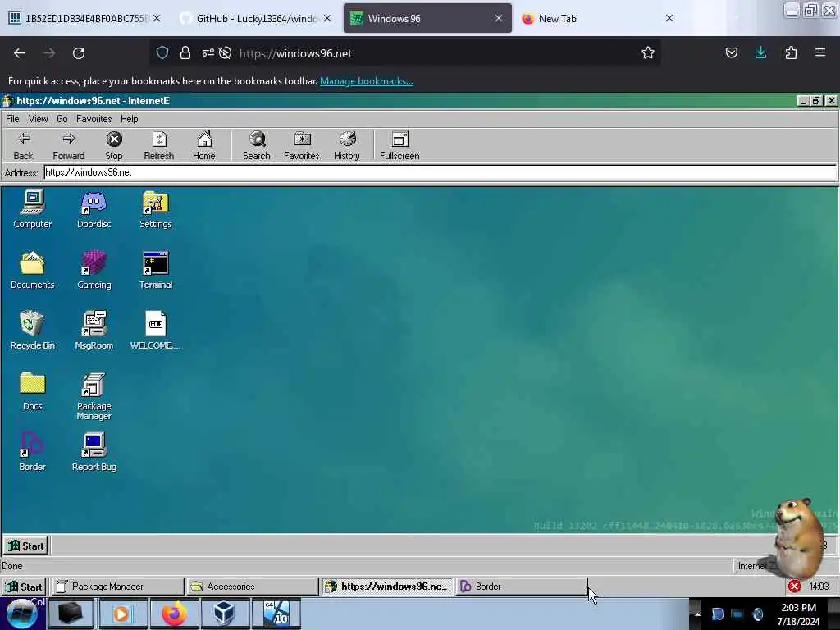Viewport: 840px width, 630px height.
Task: Open the Report Bug icon
Action: 94,452
